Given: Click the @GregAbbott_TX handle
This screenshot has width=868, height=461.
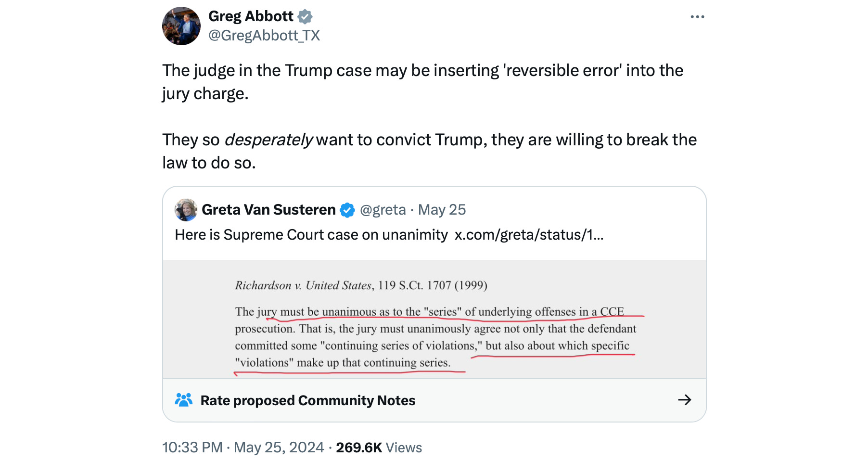Looking at the screenshot, I should click(264, 36).
